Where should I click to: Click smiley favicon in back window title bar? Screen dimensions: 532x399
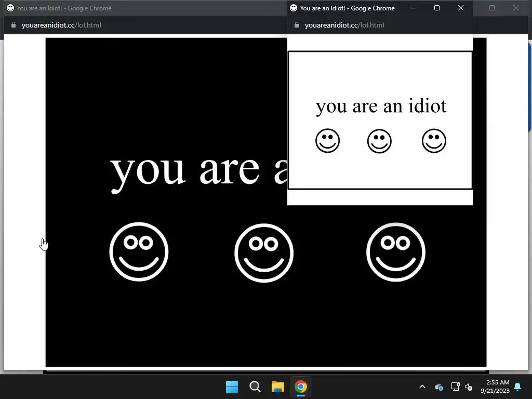[10, 8]
